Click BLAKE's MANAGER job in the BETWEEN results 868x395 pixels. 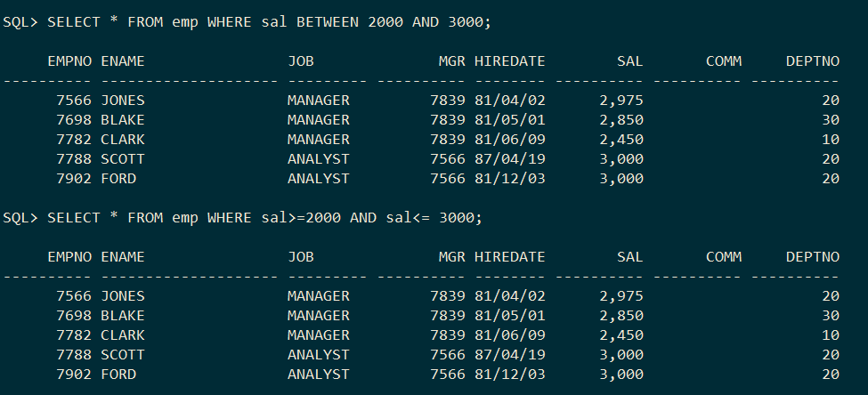(x=319, y=120)
